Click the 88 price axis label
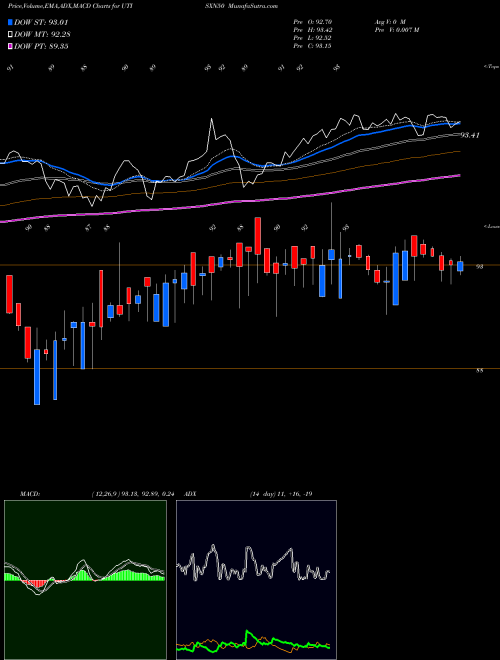Image resolution: width=500 pixels, height=660 pixels. click(479, 370)
